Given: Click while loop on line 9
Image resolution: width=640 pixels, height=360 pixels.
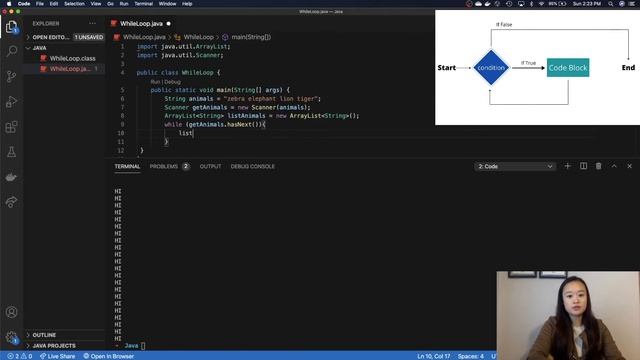Looking at the screenshot, I should click(x=215, y=124).
